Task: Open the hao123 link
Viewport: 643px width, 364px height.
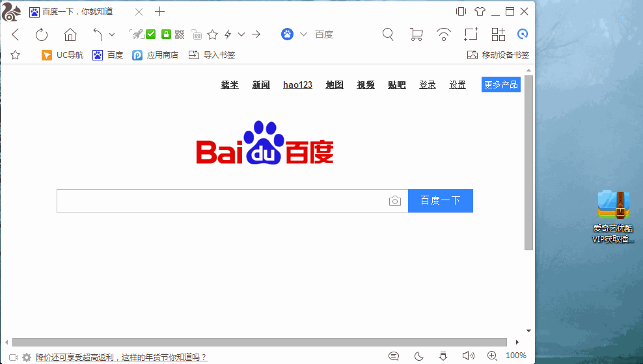Action: 297,84
